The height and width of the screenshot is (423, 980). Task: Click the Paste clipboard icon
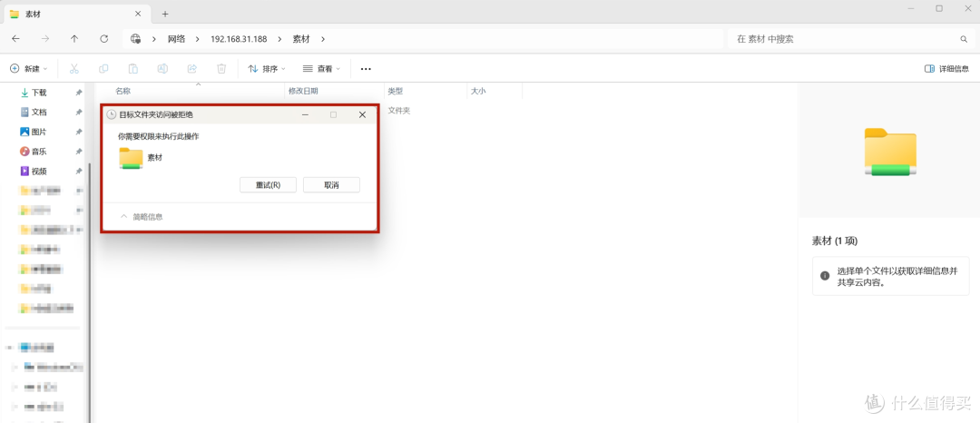click(x=133, y=69)
